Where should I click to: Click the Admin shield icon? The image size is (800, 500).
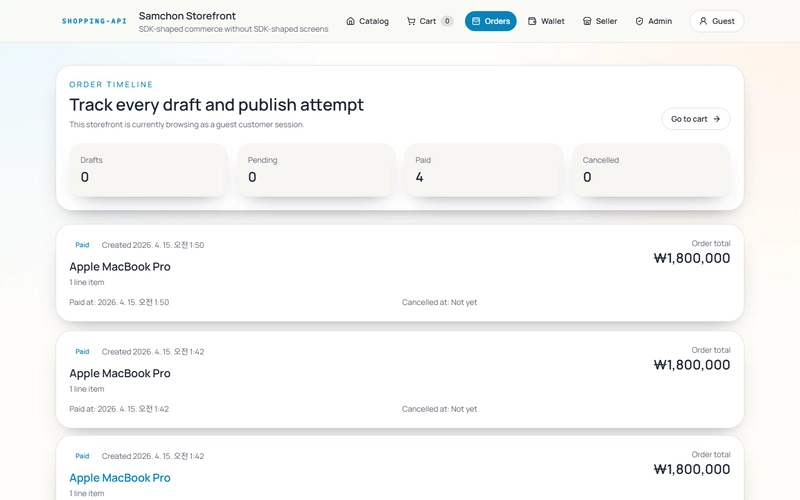coord(639,21)
